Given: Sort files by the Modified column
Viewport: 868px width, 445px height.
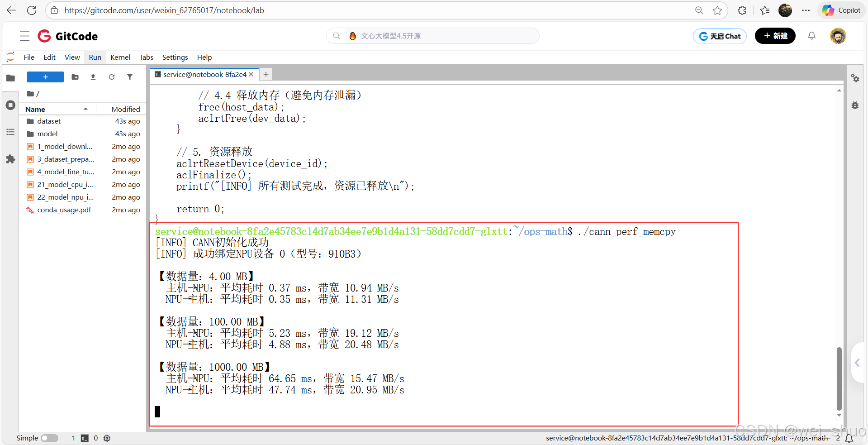Looking at the screenshot, I should 121,109.
